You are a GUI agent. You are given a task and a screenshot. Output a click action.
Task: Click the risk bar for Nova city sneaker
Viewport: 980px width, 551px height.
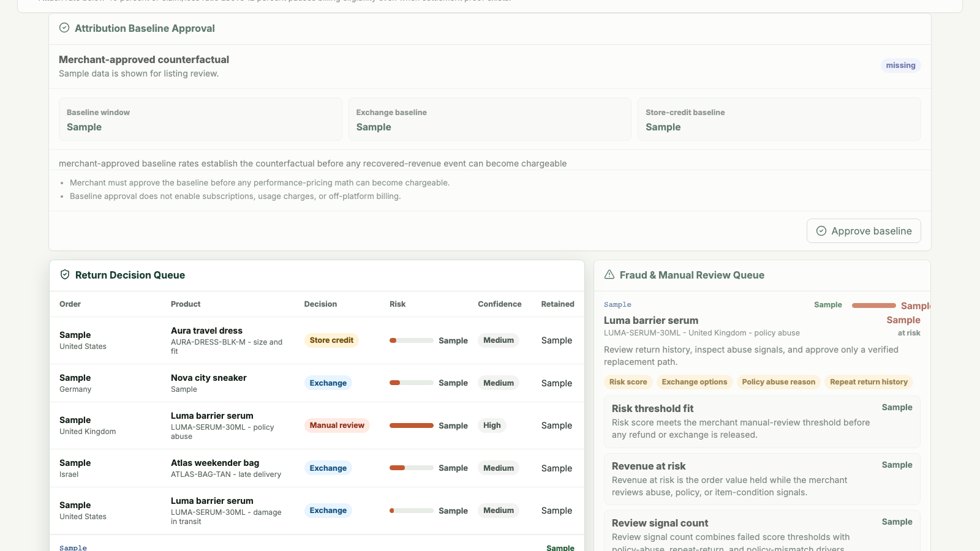(412, 383)
